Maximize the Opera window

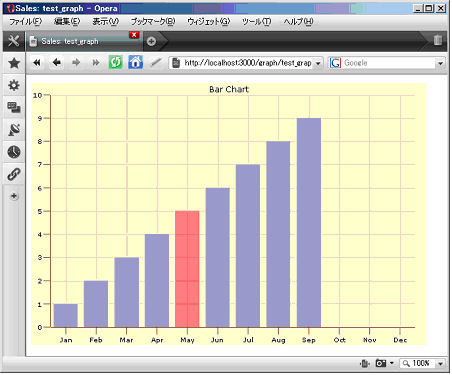pyautogui.click(x=429, y=9)
